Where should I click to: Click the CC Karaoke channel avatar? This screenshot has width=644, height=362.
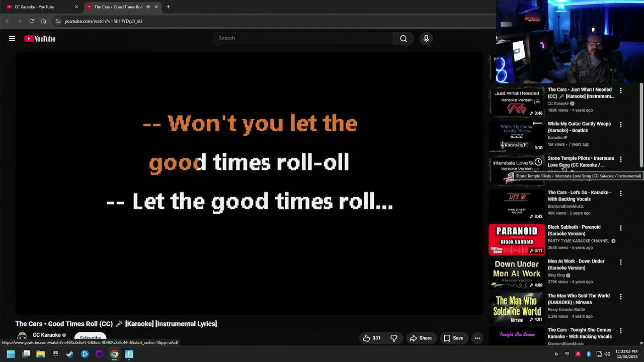click(x=22, y=337)
